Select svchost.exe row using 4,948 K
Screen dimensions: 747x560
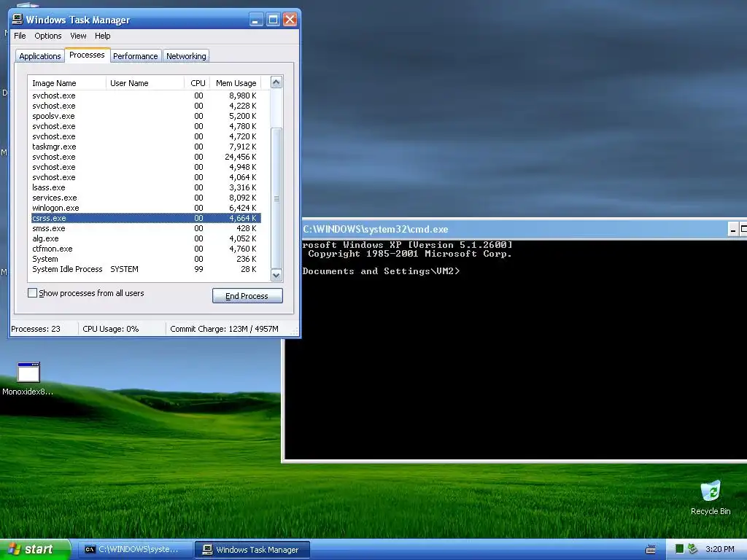[146, 167]
